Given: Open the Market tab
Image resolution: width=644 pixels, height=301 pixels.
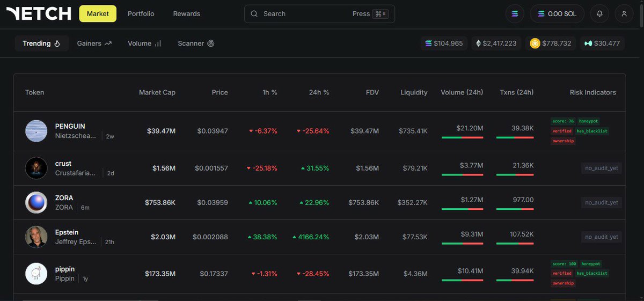Looking at the screenshot, I should 98,13.
